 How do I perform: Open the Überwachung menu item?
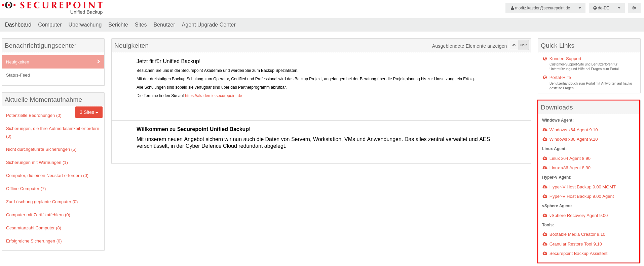click(85, 25)
